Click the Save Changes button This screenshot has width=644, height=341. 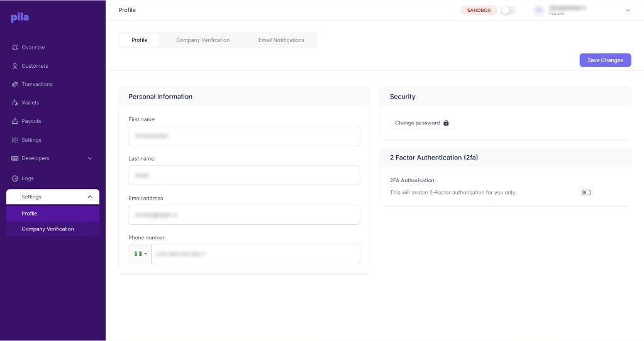[605, 60]
